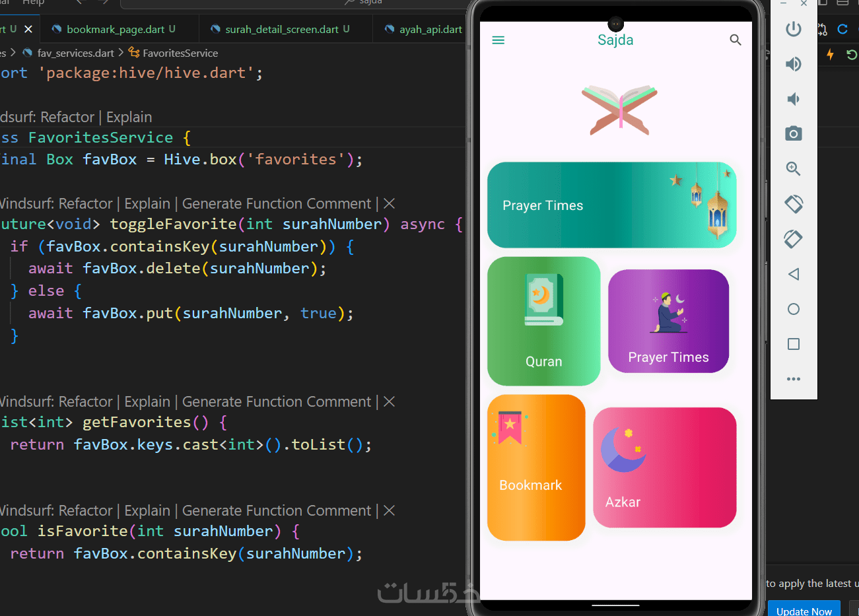This screenshot has width=859, height=616.
Task: Click Explain above getFavorites function
Action: (x=147, y=401)
